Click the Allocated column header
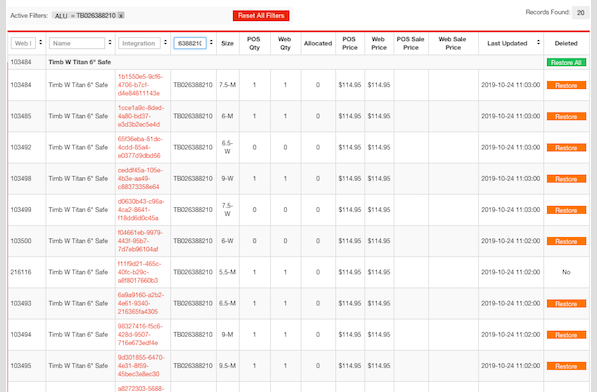This screenshot has width=597, height=392. click(318, 43)
